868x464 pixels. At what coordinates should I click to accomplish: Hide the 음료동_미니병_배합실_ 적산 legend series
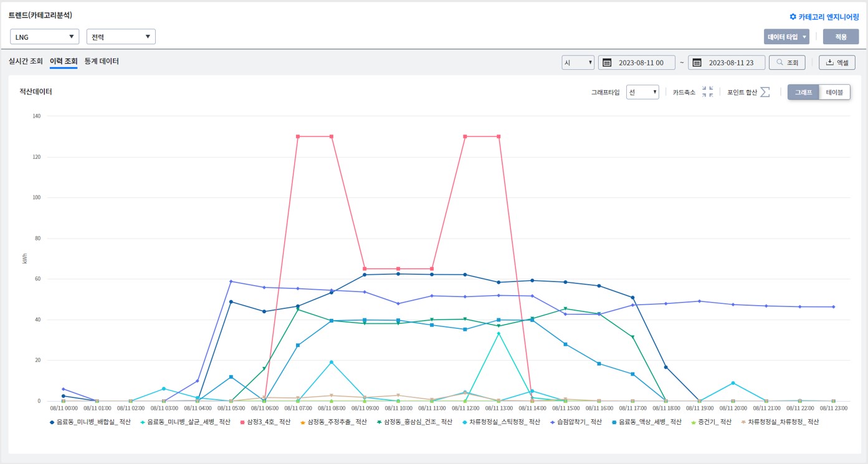(x=90, y=422)
